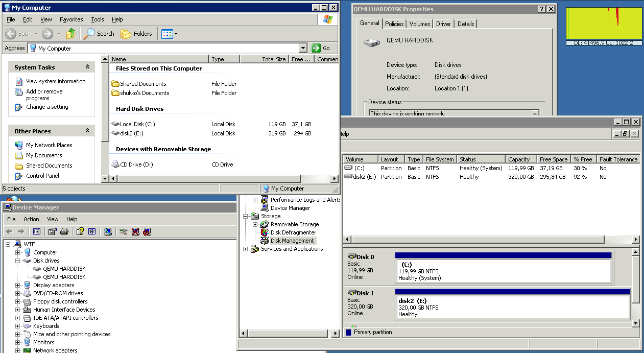The width and height of the screenshot is (644, 353).
Task: Open View system information task
Action: (56, 81)
